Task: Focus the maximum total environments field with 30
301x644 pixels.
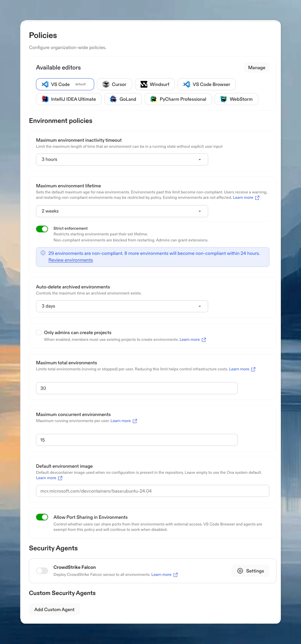Action: click(x=137, y=388)
